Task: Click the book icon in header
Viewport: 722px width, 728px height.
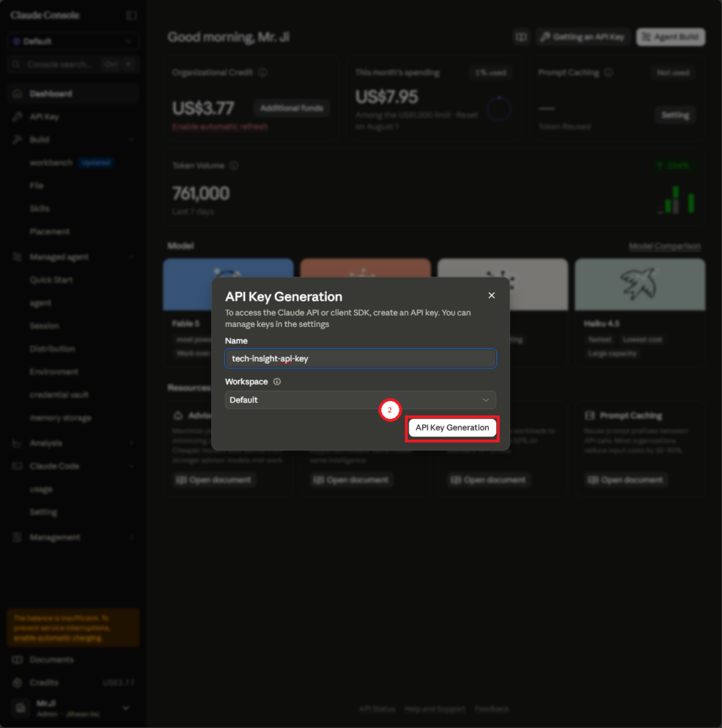Action: [x=521, y=37]
